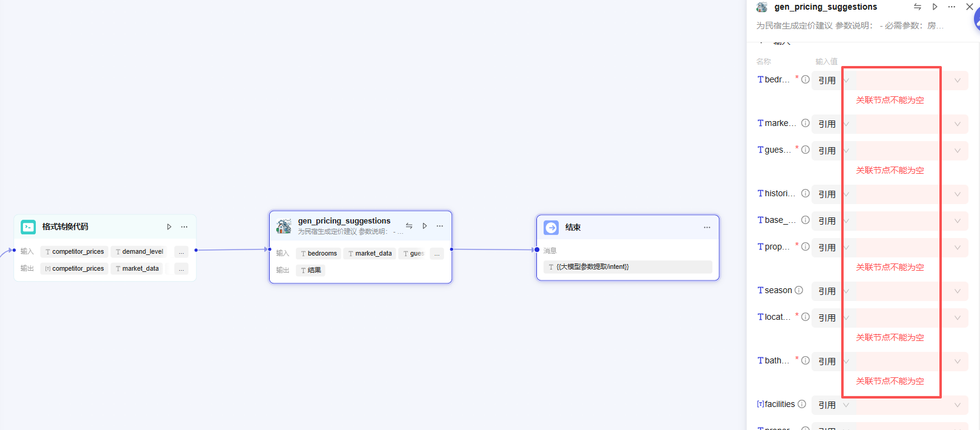This screenshot has height=430, width=980.
Task: Show info for the locat… parameter
Action: (805, 317)
